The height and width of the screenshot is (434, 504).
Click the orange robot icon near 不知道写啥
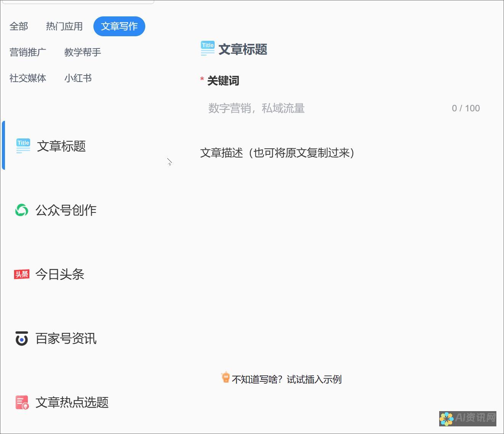226,377
